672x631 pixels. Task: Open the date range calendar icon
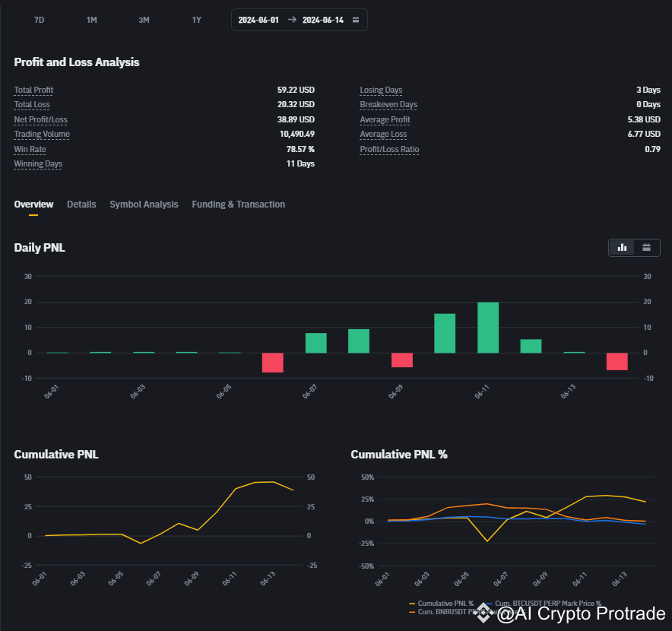(x=355, y=20)
